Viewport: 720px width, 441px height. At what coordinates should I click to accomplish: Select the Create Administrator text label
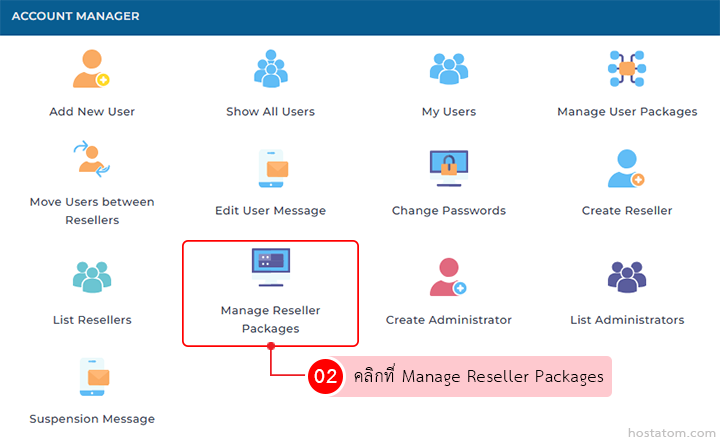pyautogui.click(x=448, y=320)
